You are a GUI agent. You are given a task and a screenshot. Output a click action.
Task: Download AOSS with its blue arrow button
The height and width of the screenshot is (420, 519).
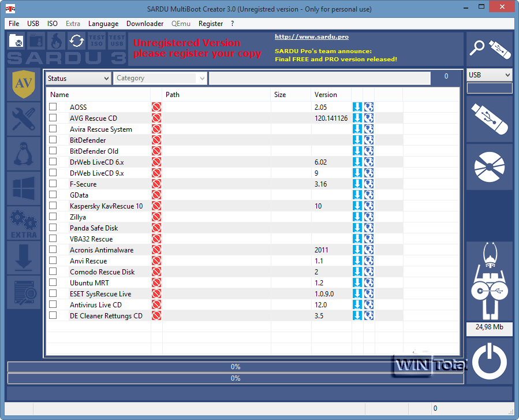tap(357, 107)
